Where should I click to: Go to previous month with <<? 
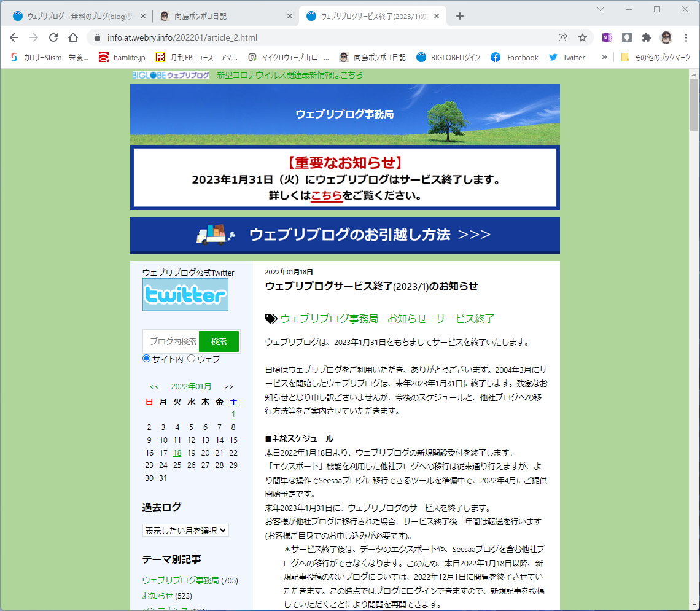[x=154, y=386]
